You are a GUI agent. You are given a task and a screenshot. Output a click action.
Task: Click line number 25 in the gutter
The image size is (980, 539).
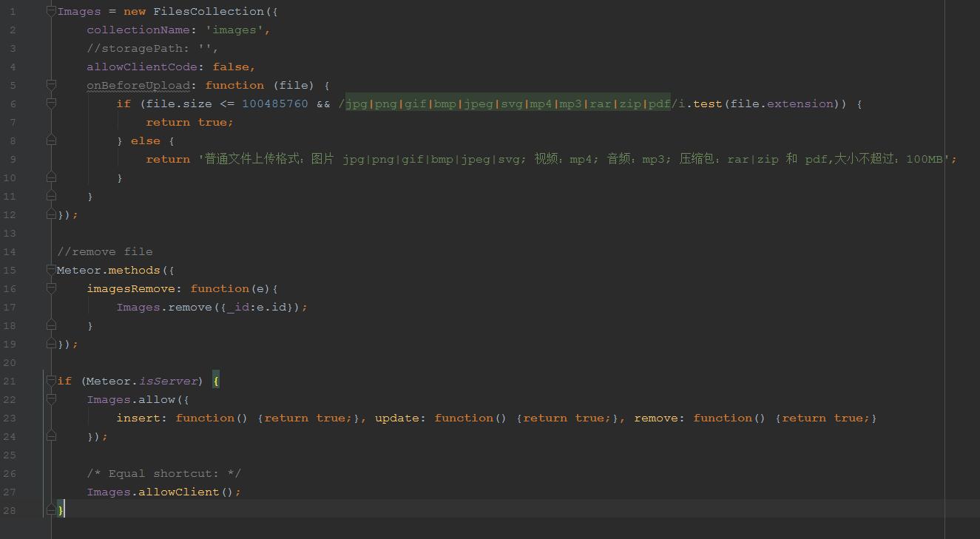[x=10, y=455]
